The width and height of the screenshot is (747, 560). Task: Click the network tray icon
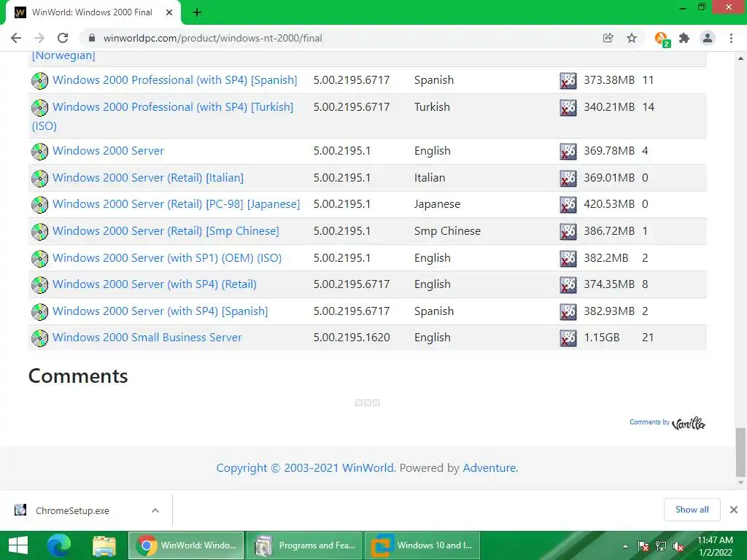click(x=660, y=546)
